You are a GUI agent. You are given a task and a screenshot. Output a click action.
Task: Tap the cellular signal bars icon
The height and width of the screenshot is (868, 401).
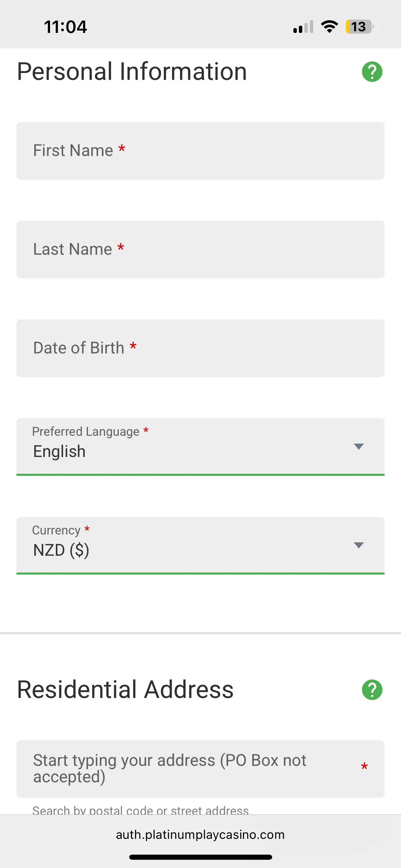tap(303, 27)
